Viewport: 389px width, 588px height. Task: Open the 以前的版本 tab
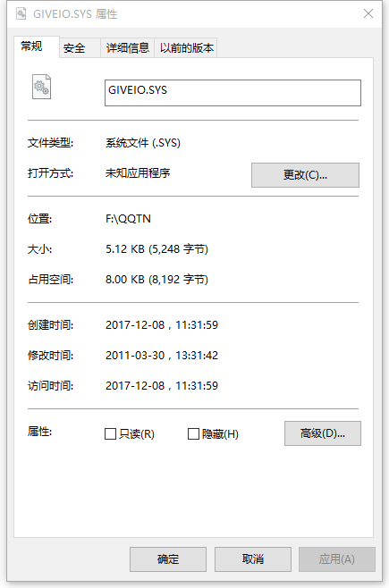(186, 48)
